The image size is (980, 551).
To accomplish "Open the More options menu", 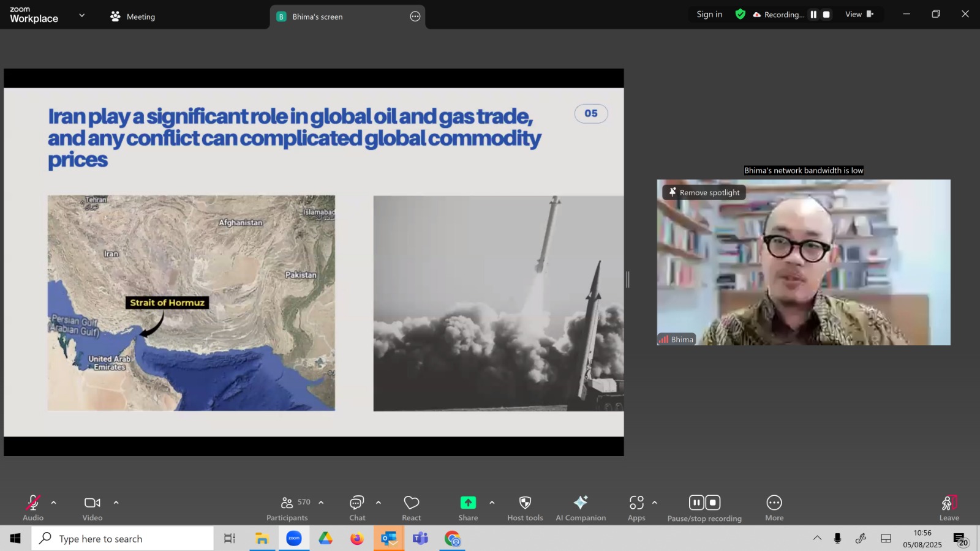I will coord(774,508).
